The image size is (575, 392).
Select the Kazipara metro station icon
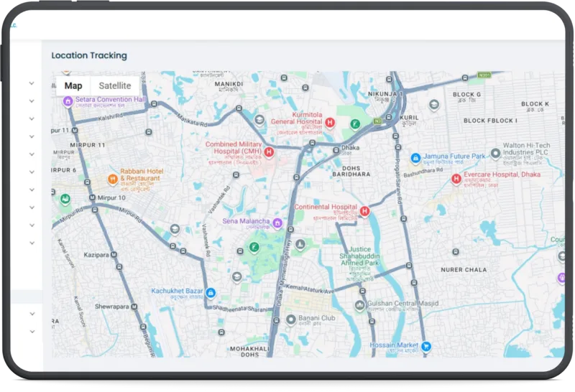point(114,255)
